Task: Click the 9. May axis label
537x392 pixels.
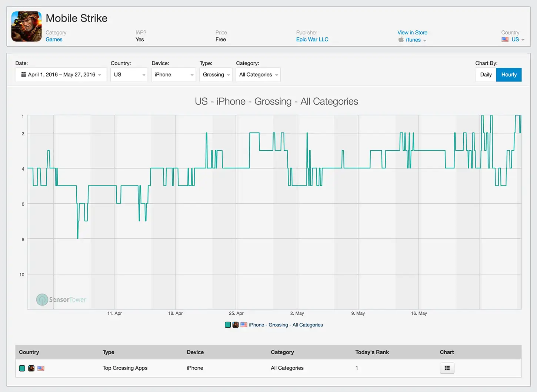Action: (x=358, y=314)
